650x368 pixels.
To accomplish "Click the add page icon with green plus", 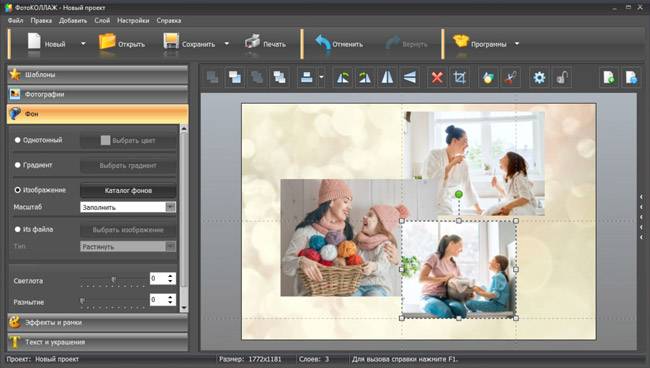I will 609,77.
